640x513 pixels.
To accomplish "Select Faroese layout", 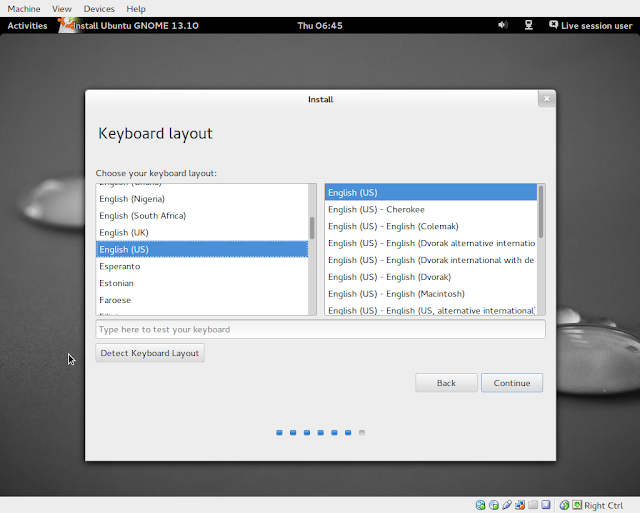I will [x=202, y=300].
